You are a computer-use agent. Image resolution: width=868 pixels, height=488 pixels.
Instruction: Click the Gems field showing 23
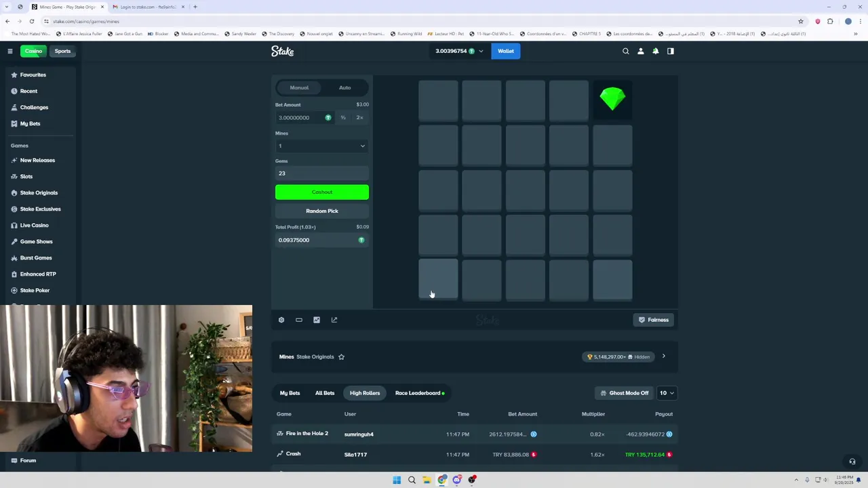(322, 174)
